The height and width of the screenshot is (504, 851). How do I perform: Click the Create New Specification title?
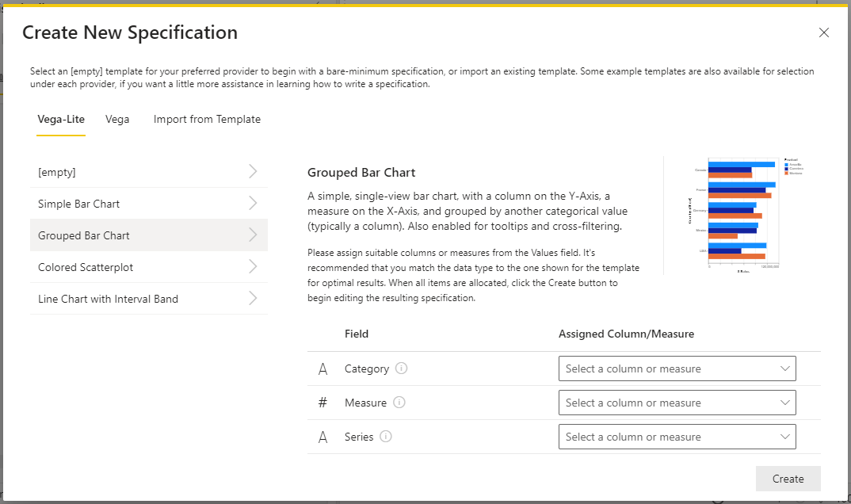point(130,32)
